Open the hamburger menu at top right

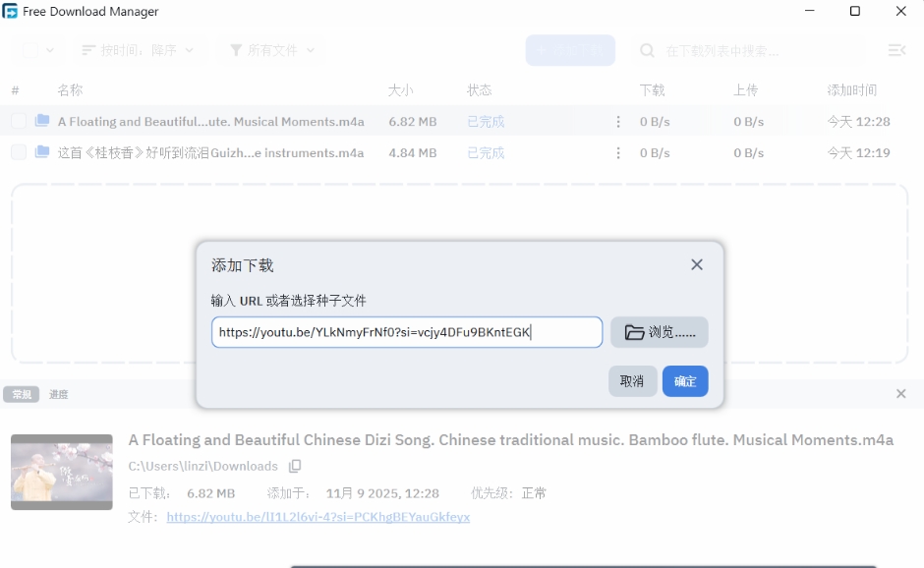(897, 50)
